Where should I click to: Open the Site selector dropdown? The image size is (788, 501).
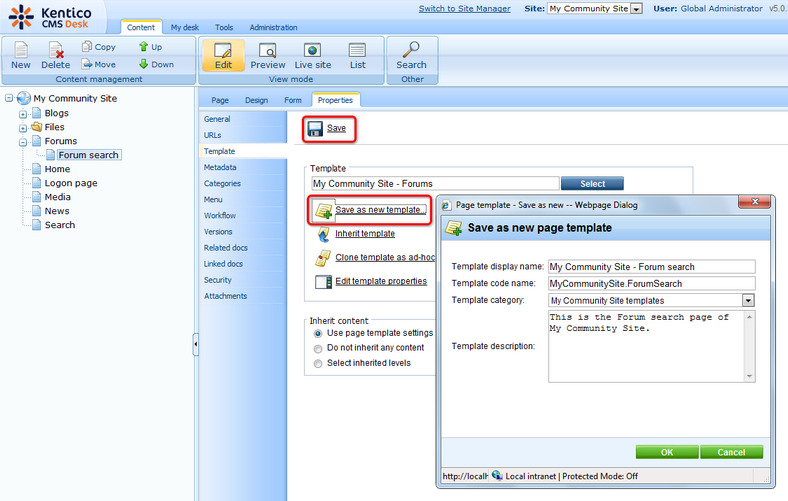click(637, 9)
